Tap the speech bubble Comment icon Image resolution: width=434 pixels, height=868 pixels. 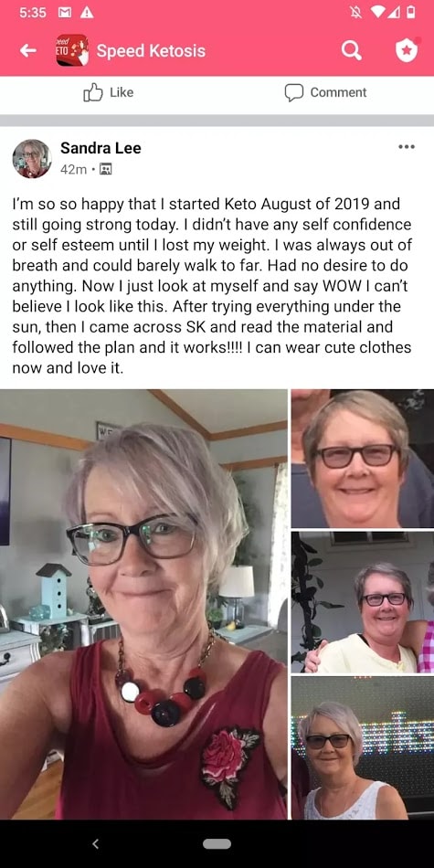294,92
